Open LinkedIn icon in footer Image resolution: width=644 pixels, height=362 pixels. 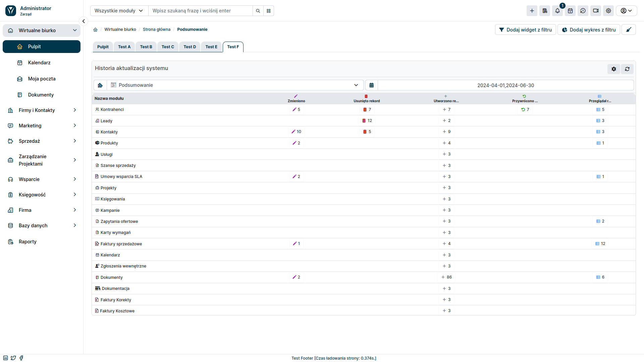click(6, 358)
